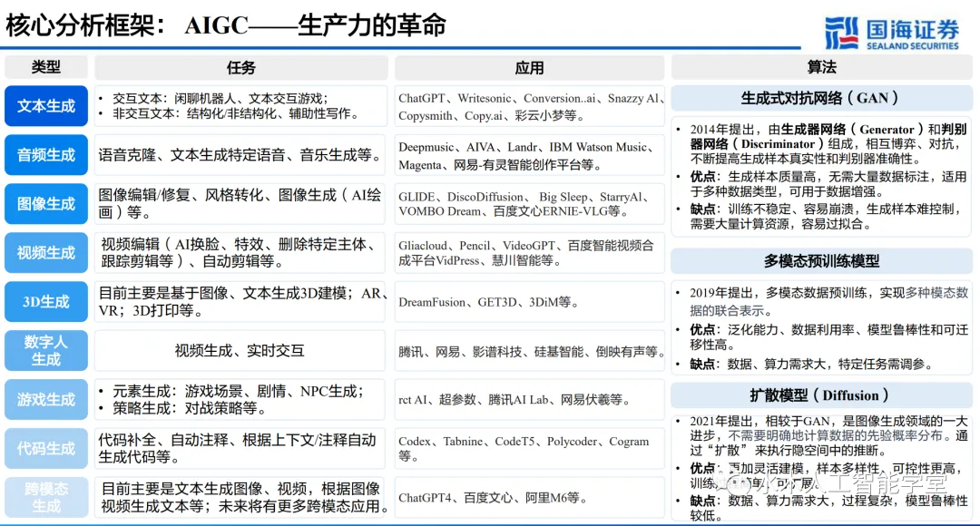The image size is (980, 526).
Task: Click the ChatGPT4、百度文心 application cell
Action: (x=529, y=497)
